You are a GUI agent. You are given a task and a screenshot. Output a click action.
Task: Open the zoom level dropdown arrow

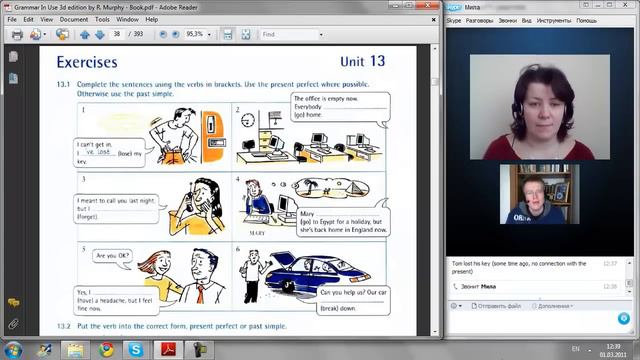(x=209, y=35)
